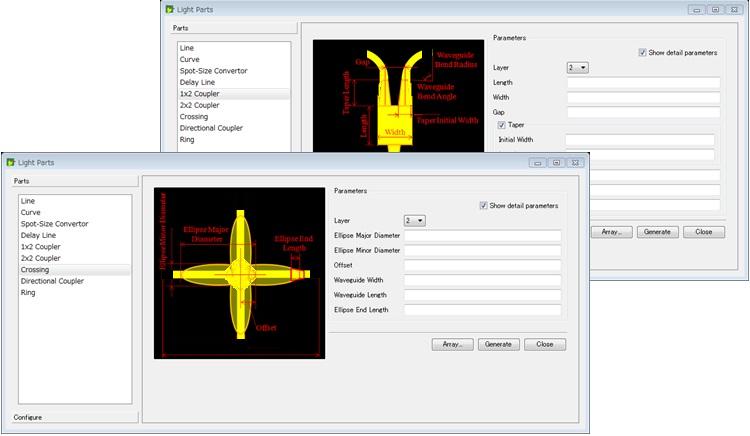Image resolution: width=750 pixels, height=436 pixels.
Task: Click Generate button in front window
Action: (498, 344)
